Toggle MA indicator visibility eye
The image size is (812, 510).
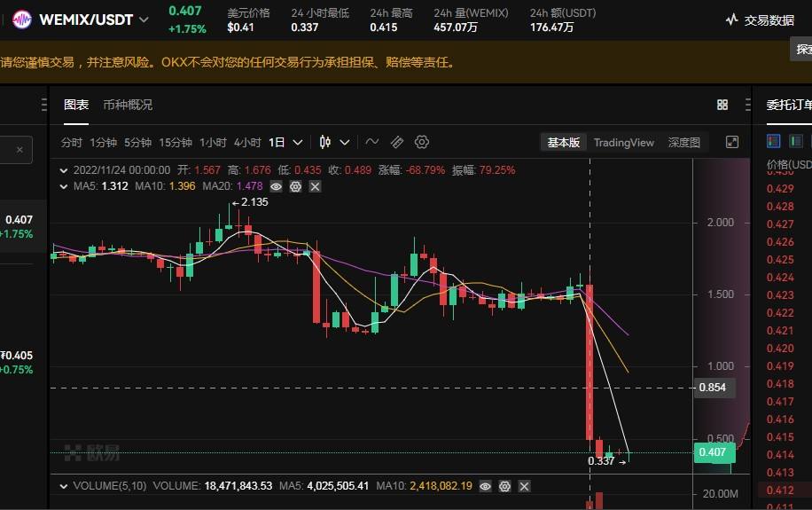(276, 186)
